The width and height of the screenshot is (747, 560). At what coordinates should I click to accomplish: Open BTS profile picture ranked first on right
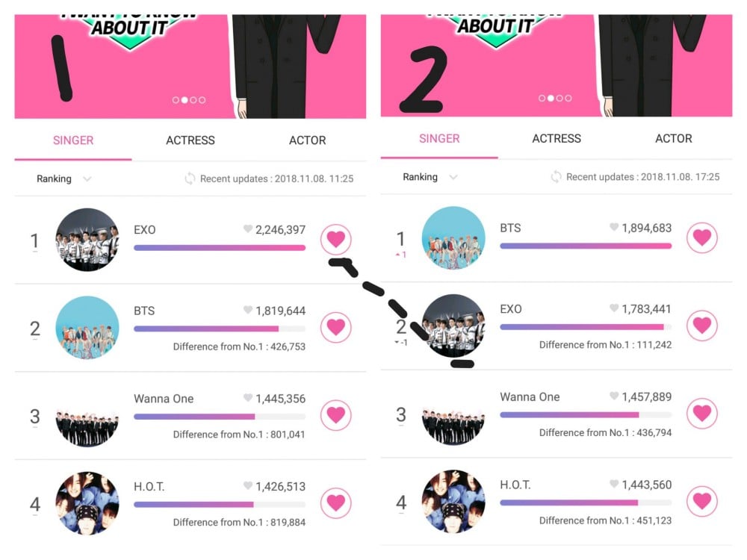click(x=453, y=237)
